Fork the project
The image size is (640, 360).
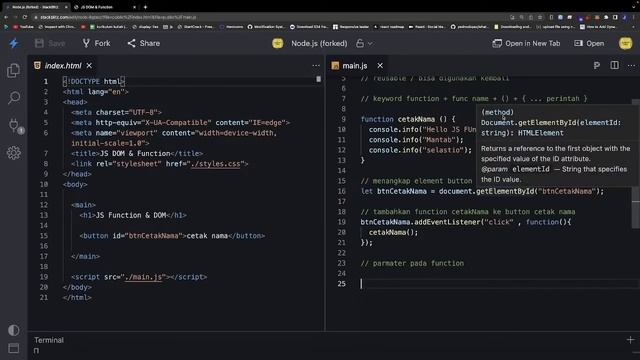pos(96,43)
